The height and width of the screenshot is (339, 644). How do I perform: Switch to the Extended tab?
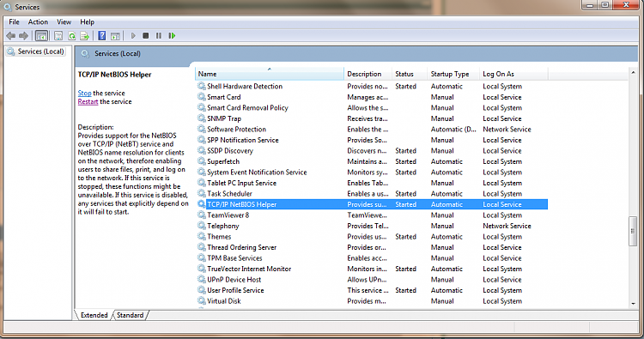[x=94, y=315]
